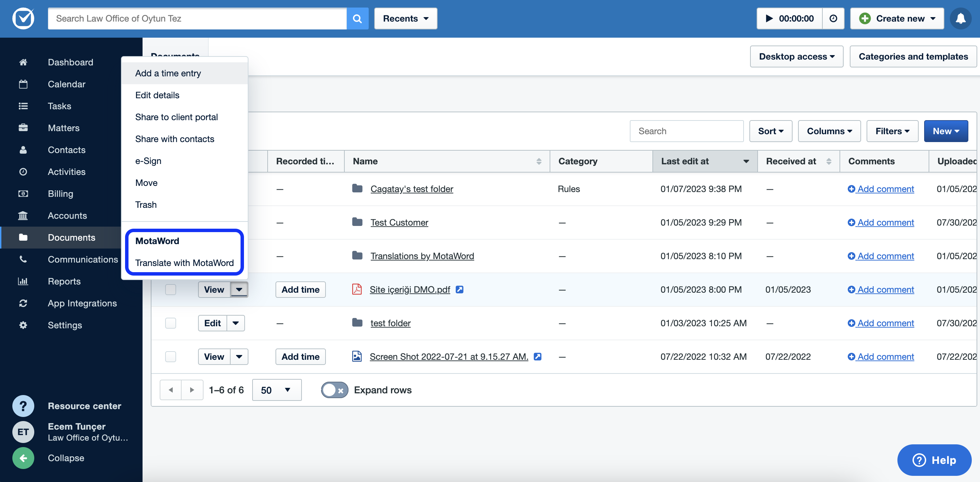The height and width of the screenshot is (482, 980).
Task: Click the timer clock icon
Action: click(833, 18)
